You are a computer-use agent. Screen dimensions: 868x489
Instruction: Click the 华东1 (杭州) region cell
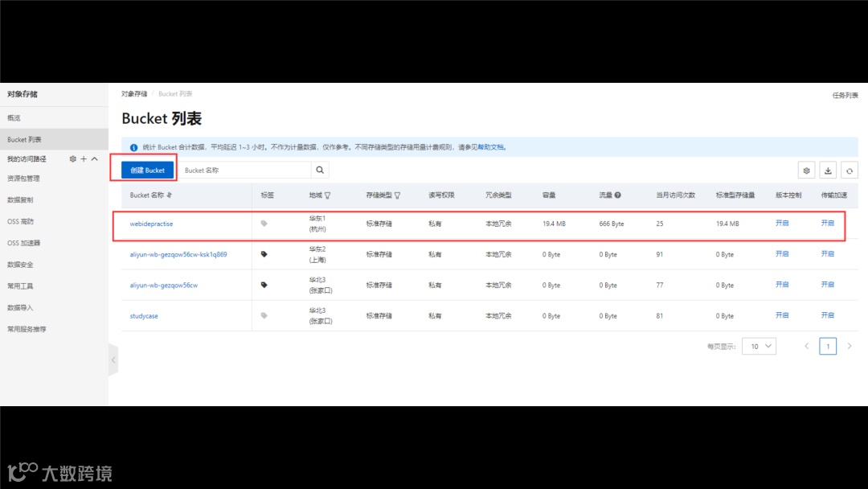click(317, 224)
